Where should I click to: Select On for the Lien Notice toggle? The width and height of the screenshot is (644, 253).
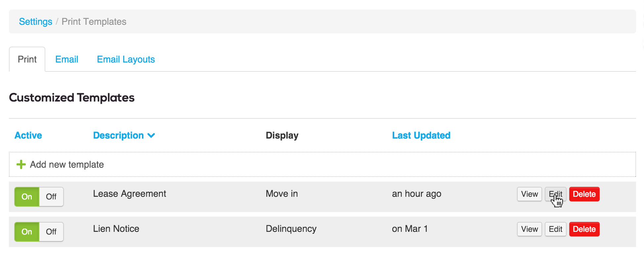27,232
